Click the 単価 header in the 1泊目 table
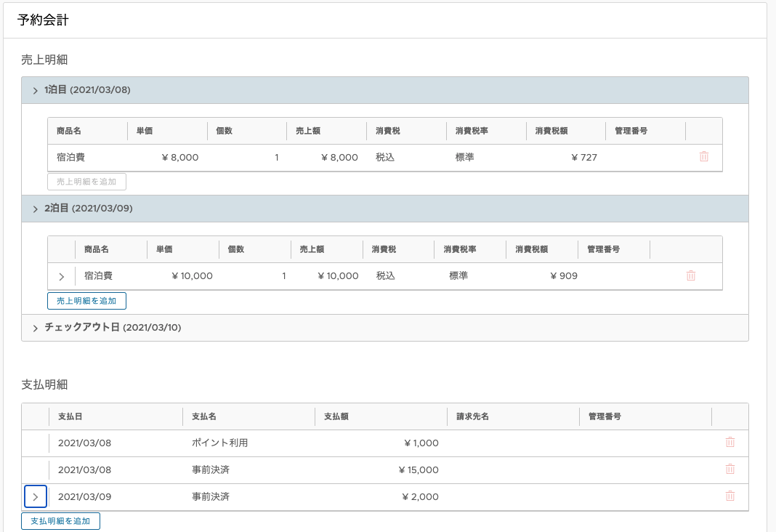This screenshot has width=776, height=532. coord(145,131)
